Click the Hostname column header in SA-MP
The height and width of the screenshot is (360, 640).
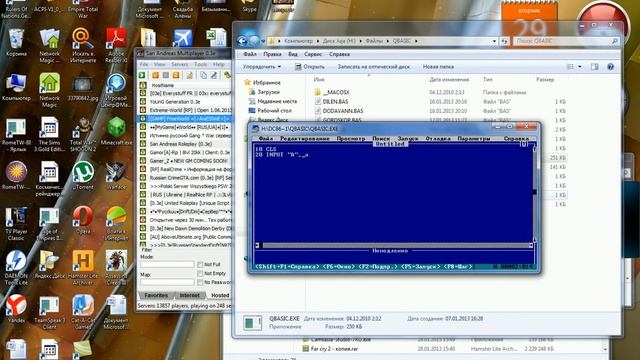pyautogui.click(x=162, y=85)
